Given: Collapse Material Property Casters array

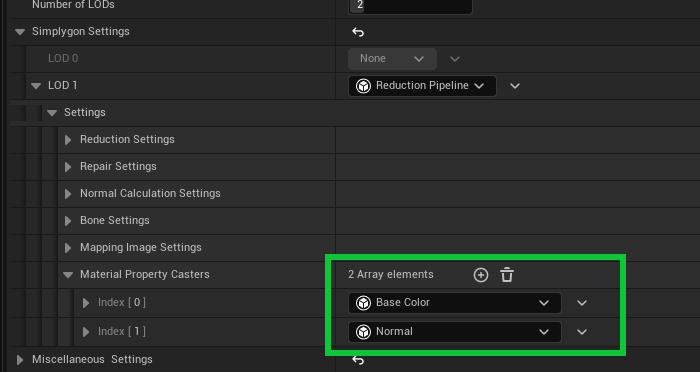Looking at the screenshot, I should (68, 275).
